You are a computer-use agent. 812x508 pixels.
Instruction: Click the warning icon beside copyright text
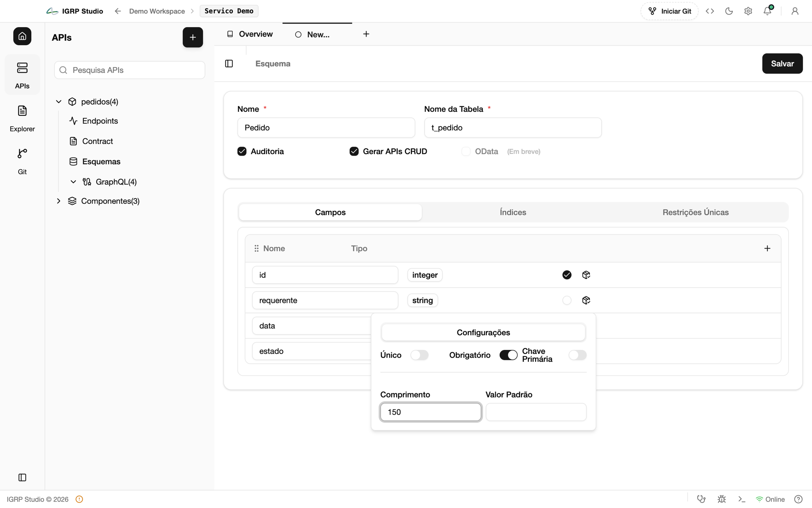[79, 499]
